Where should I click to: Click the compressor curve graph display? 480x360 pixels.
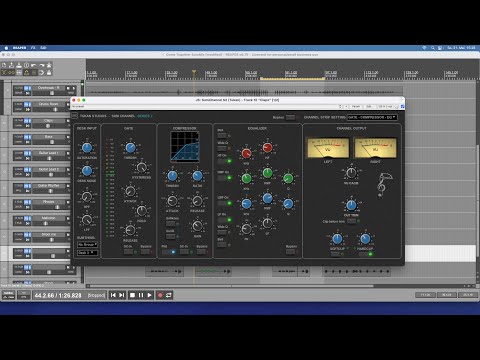pyautogui.click(x=185, y=146)
